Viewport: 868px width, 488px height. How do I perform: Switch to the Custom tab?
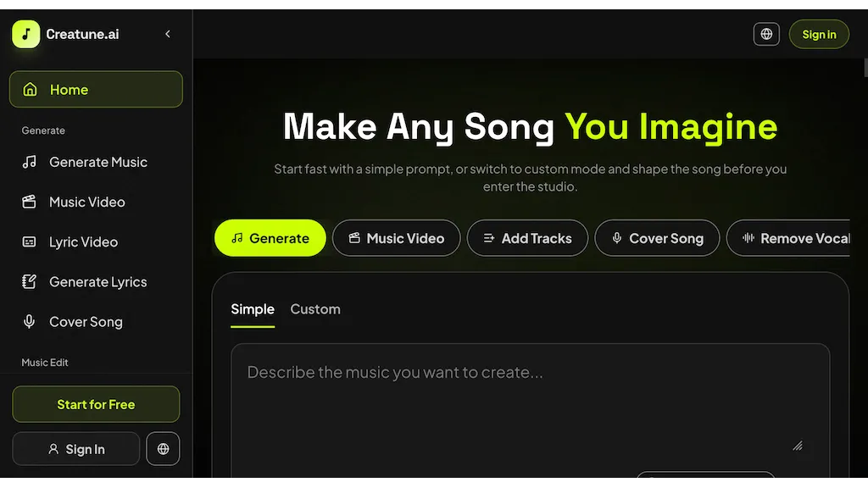315,309
